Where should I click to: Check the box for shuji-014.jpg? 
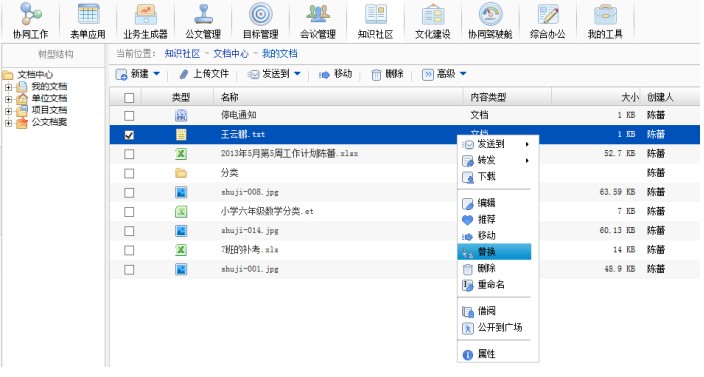[x=129, y=231]
